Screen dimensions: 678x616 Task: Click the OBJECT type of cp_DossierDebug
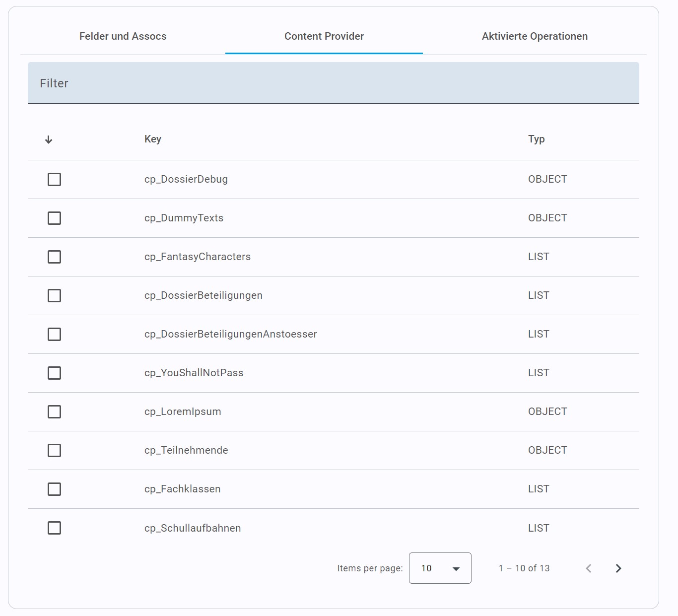point(547,179)
